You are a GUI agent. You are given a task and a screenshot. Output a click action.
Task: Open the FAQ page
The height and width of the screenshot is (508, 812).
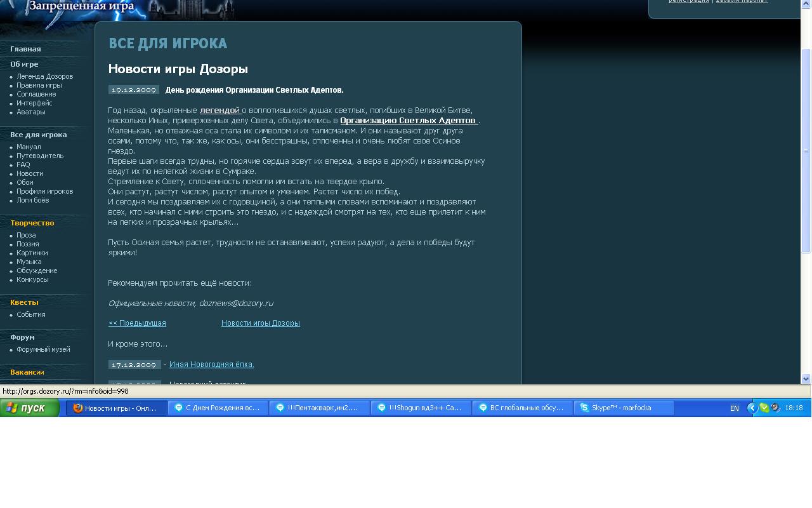[23, 164]
